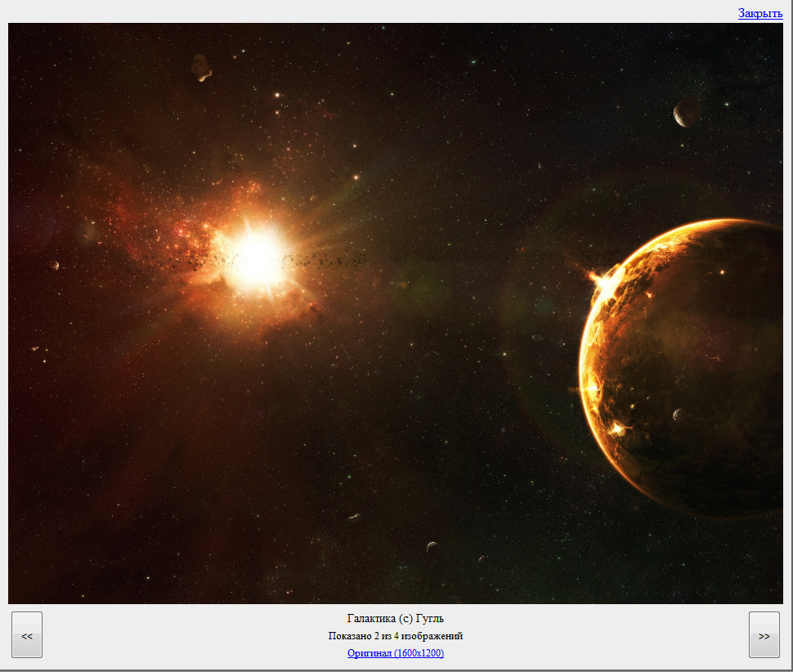
Task: Click the asteroid in the top-left of image
Action: 200,68
